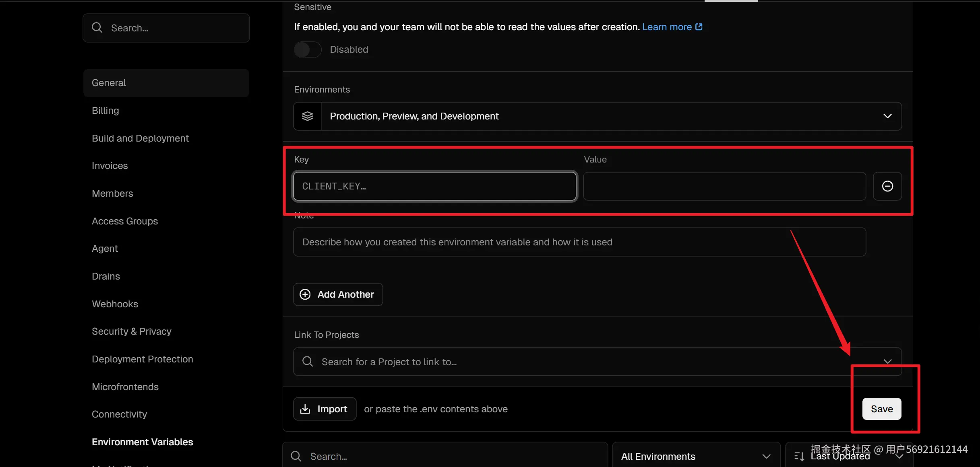Click the magnifier icon in sidebar search
The height and width of the screenshot is (467, 980).
pyautogui.click(x=97, y=28)
